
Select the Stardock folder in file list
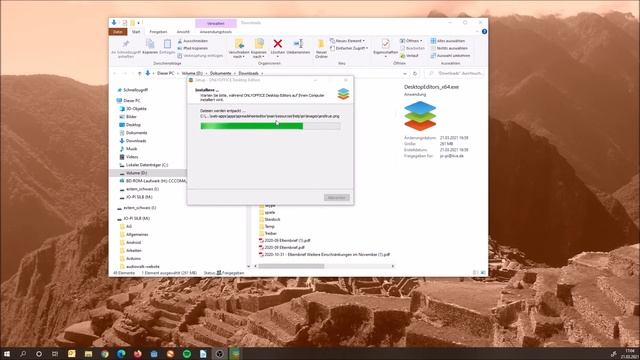(x=272, y=220)
